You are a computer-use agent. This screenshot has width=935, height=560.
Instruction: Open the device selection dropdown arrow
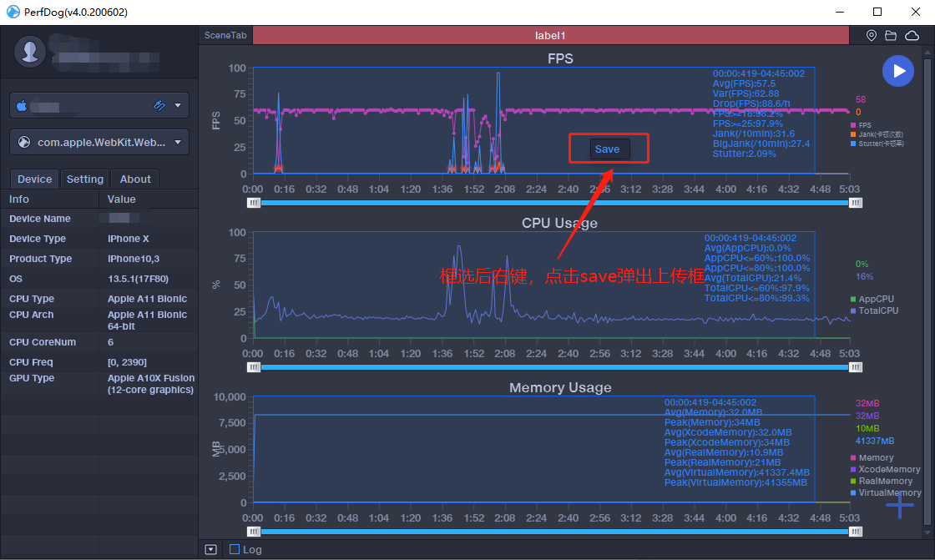[x=178, y=105]
